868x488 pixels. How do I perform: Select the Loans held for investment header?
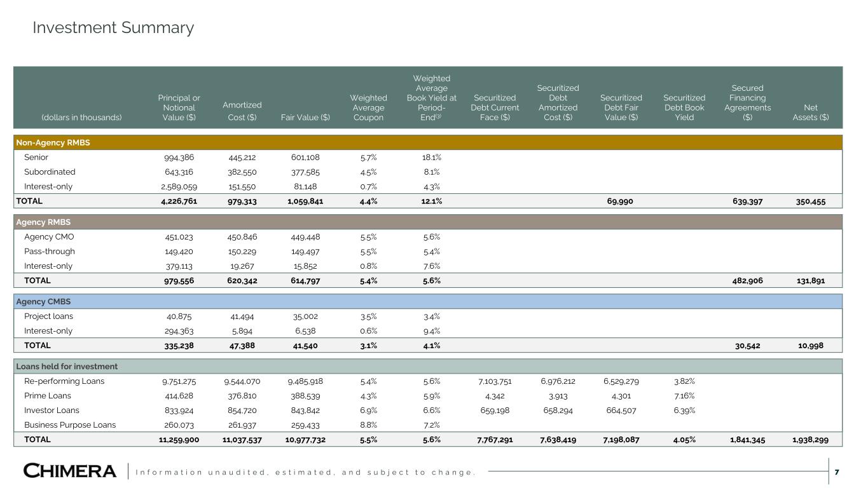[67, 367]
